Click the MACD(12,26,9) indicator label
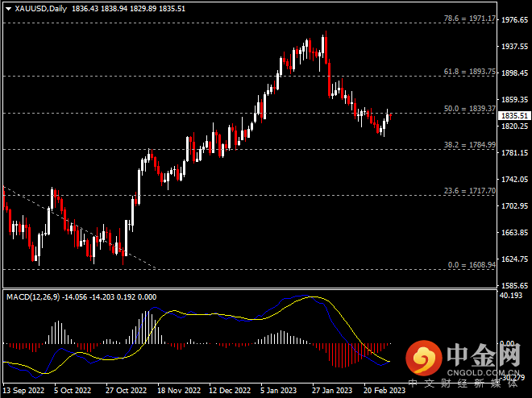 pyautogui.click(x=35, y=296)
